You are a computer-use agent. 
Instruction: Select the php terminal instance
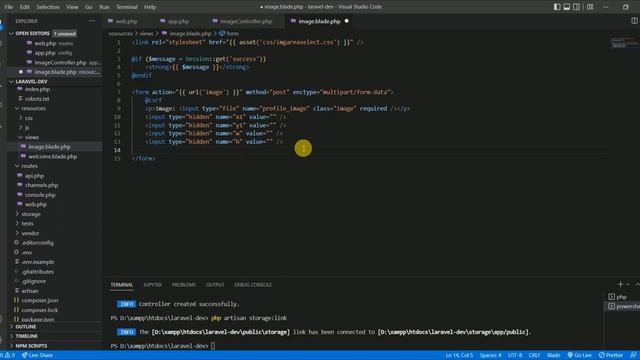pos(621,297)
